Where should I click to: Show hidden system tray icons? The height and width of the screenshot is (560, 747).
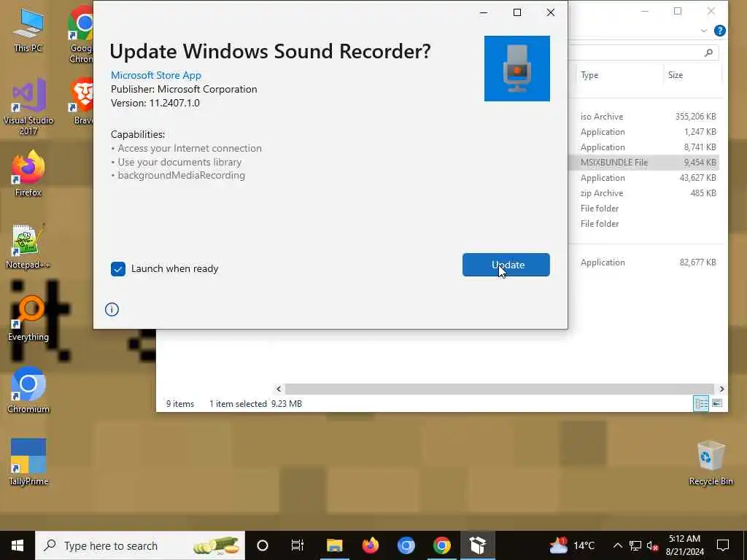pos(617,545)
